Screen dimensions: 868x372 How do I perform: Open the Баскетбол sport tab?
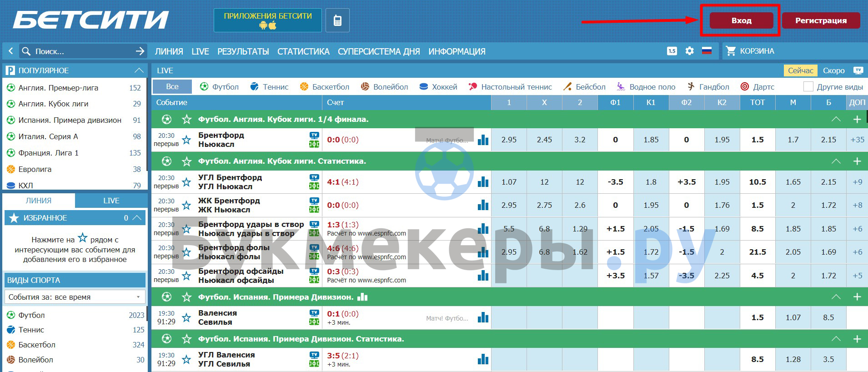[x=324, y=86]
